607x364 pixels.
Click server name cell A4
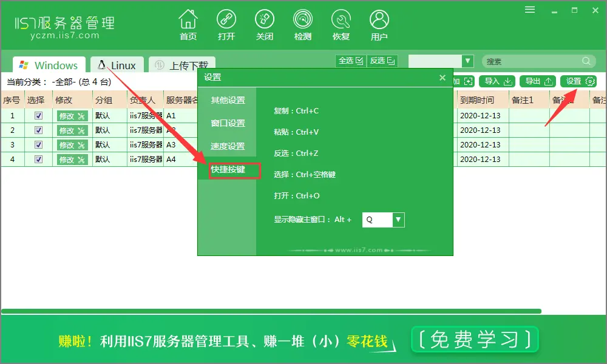180,160
